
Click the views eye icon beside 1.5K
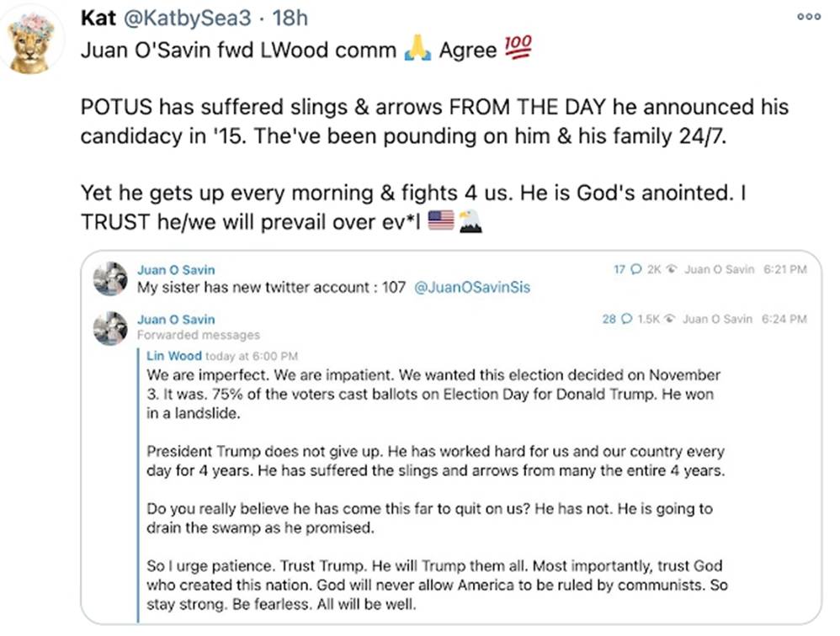670,320
